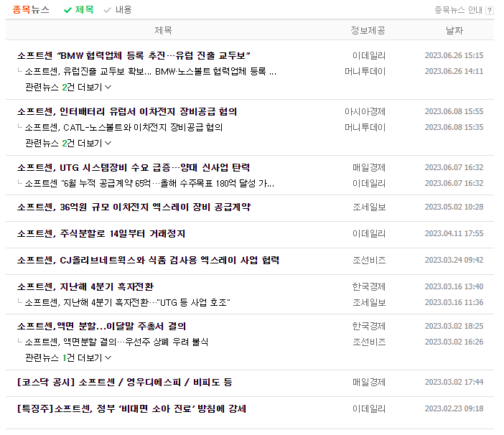Expand 관련뉴스 1건 더보기 under 액면 분할 news
The width and height of the screenshot is (504, 435).
coord(68,357)
